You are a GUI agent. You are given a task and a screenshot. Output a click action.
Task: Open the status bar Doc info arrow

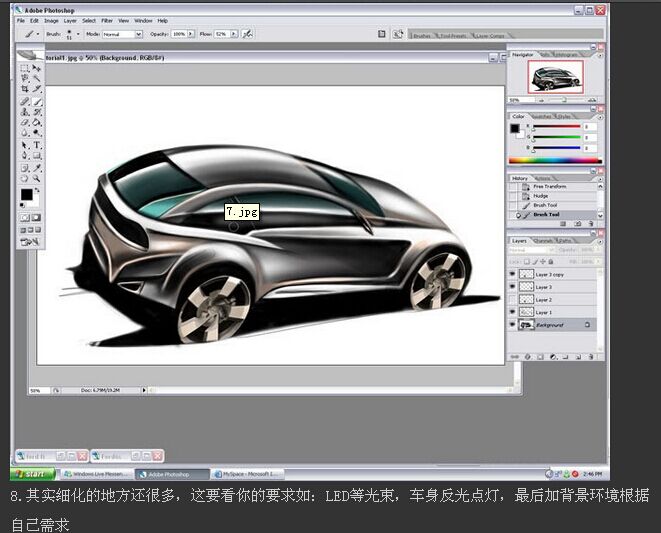(x=144, y=390)
